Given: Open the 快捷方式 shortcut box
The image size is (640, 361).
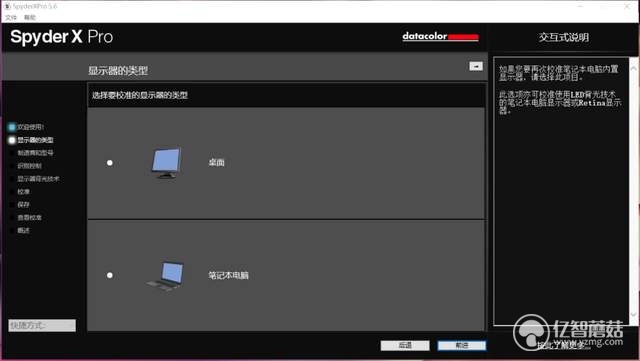Looking at the screenshot, I should coord(42,325).
